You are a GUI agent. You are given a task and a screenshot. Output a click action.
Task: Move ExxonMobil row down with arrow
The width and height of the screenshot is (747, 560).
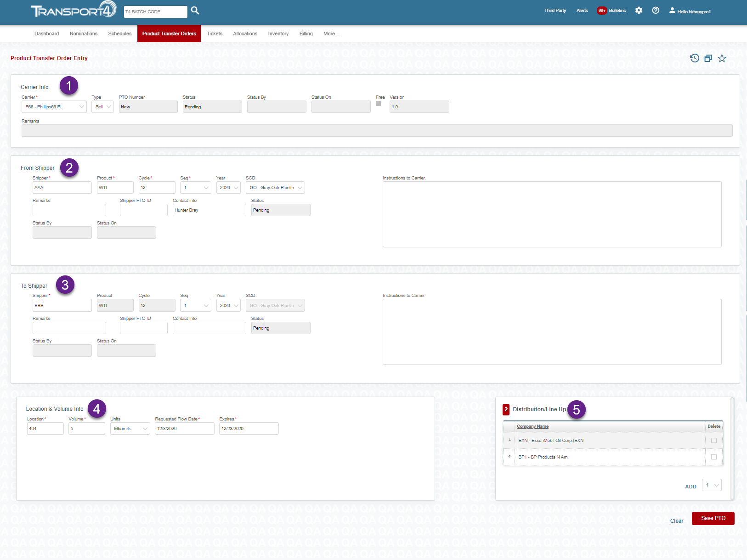[x=509, y=440]
